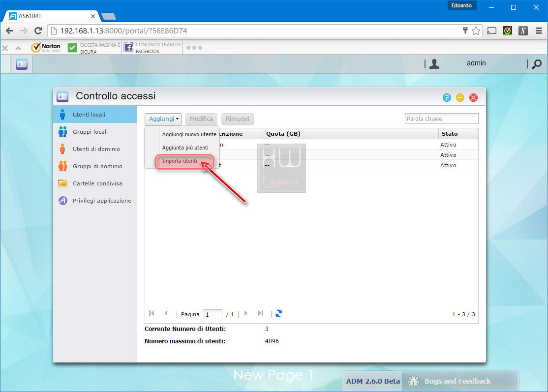The width and height of the screenshot is (548, 392).
Task: Bookmark page with star icon
Action: 476,31
